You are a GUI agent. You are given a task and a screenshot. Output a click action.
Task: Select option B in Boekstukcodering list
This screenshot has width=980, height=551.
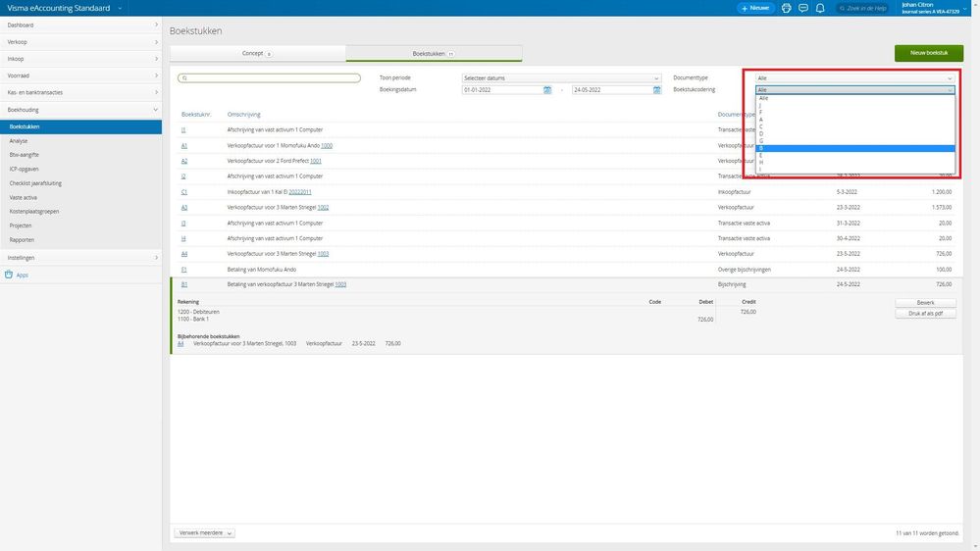pyautogui.click(x=855, y=148)
